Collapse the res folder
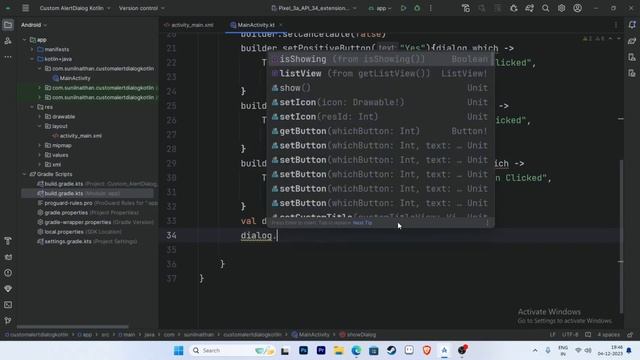 pos(32,107)
